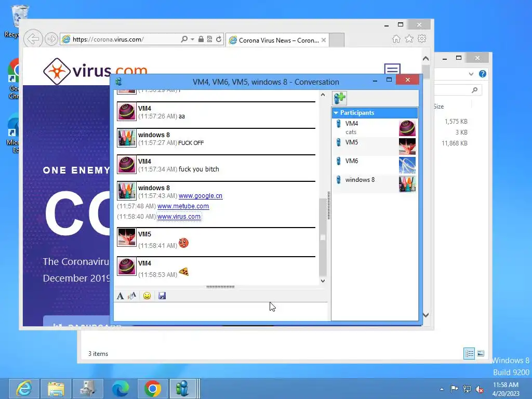Select participant windows 8 in the list
This screenshot has width=532, height=399.
[375, 183]
